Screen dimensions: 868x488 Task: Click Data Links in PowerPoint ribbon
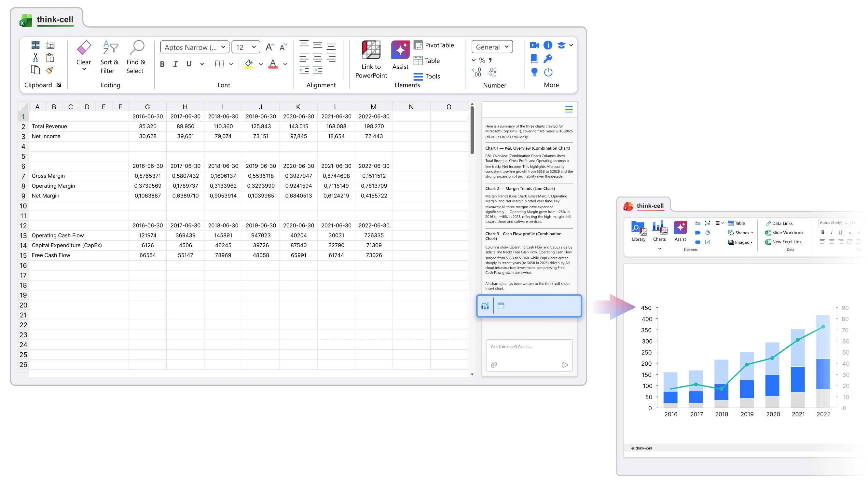(779, 223)
